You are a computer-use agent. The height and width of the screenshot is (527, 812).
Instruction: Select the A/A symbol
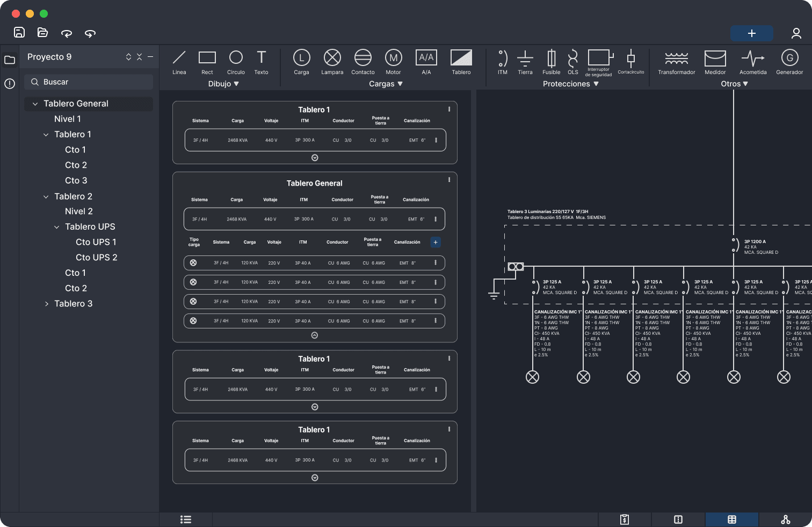point(426,62)
